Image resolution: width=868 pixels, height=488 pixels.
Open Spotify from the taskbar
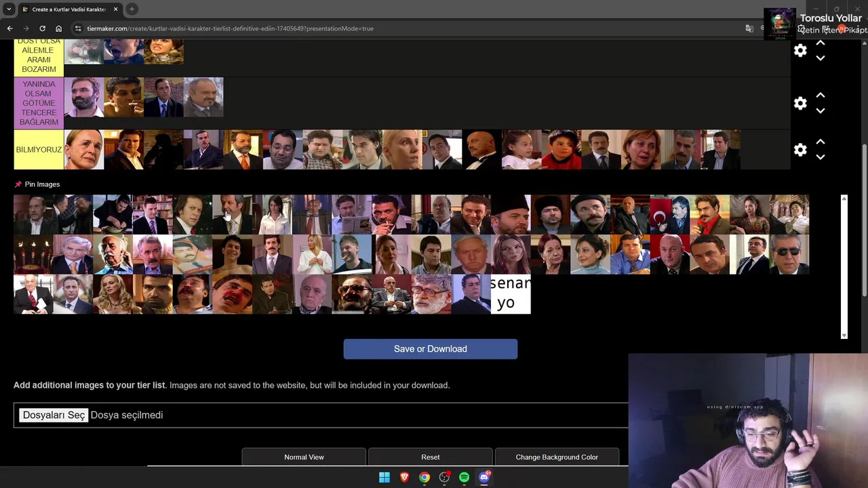click(x=464, y=477)
